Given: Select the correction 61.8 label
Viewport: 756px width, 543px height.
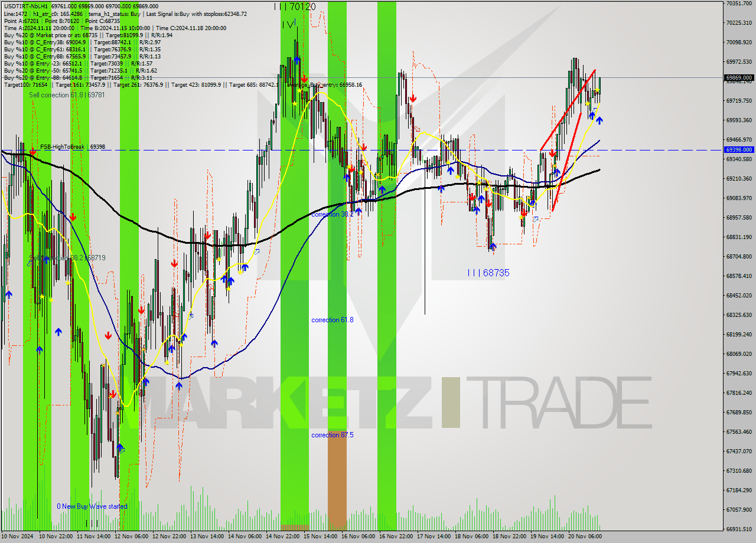Looking at the screenshot, I should click(333, 320).
